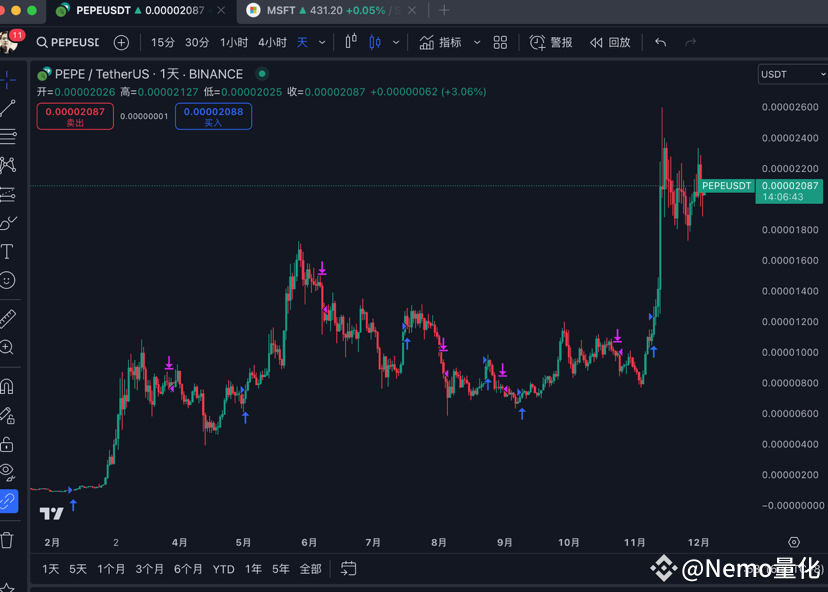Image resolution: width=828 pixels, height=592 pixels.
Task: Show full history with 全部
Action: pyautogui.click(x=310, y=569)
